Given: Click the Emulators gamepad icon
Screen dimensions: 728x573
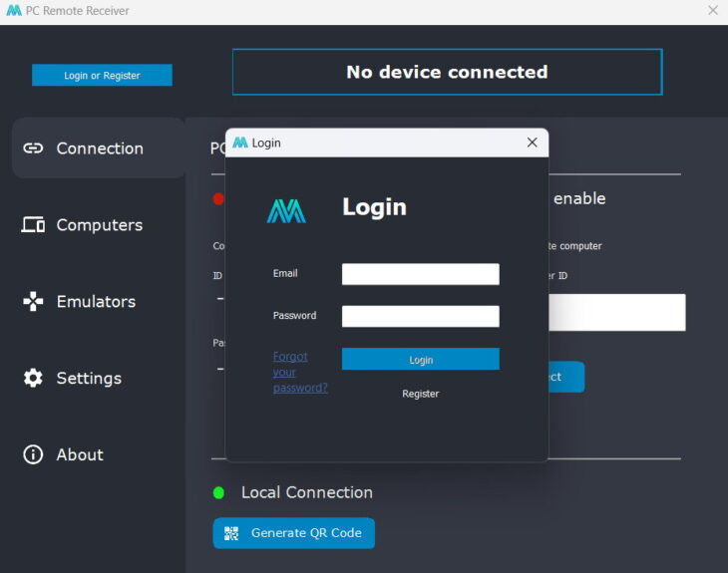Looking at the screenshot, I should (33, 302).
